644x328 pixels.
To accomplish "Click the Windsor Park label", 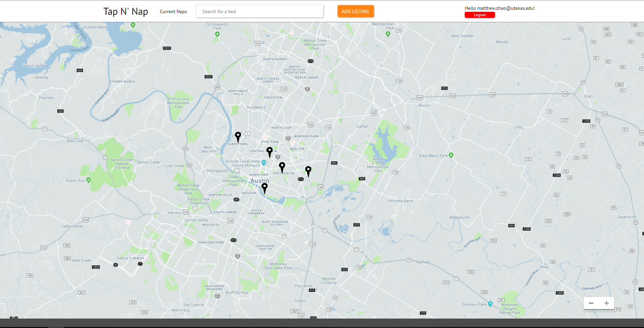I will point(307,136).
